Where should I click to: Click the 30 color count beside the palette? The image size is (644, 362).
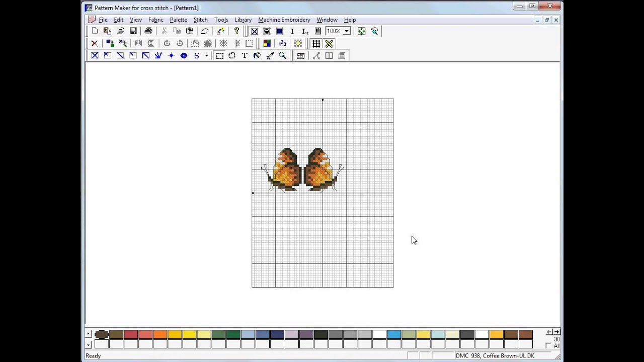[x=556, y=339]
